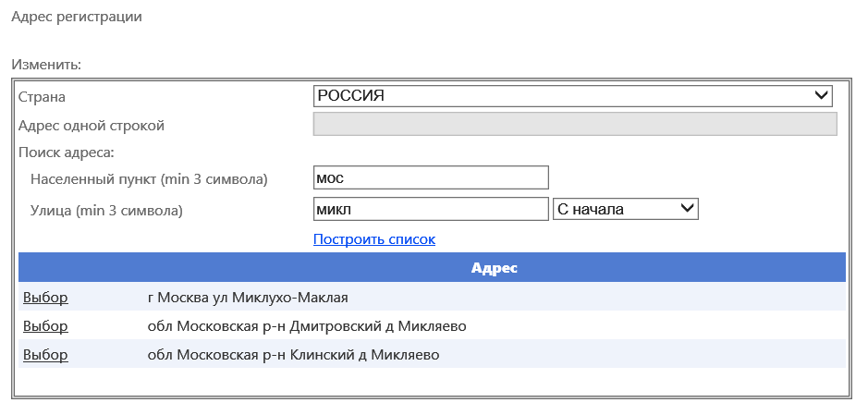
Task: Select row text 'обл Московская р-н Дмитровский д Микляево'
Action: [307, 326]
